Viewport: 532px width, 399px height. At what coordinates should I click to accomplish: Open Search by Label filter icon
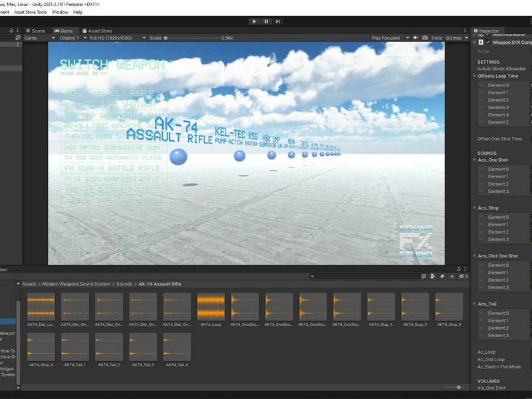[442, 277]
